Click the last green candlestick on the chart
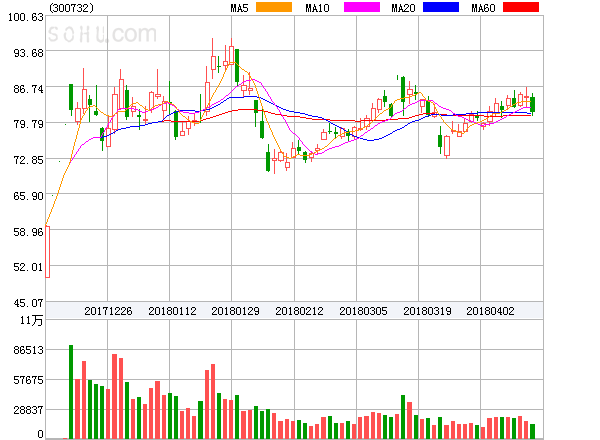The width and height of the screenshot is (600, 440). point(532,104)
